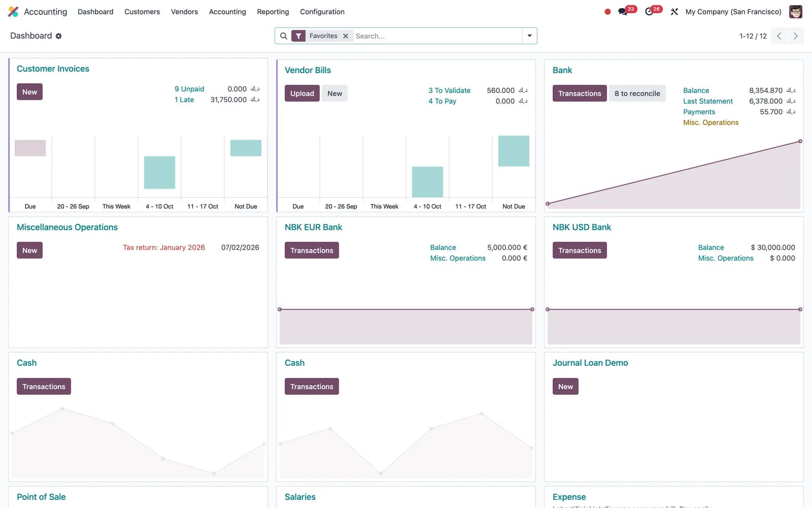Click New in Vendor Bills card
The image size is (812, 508).
click(x=334, y=93)
